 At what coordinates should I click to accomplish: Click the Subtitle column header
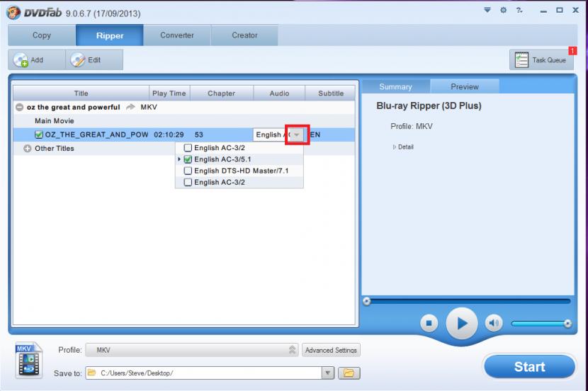click(x=331, y=93)
